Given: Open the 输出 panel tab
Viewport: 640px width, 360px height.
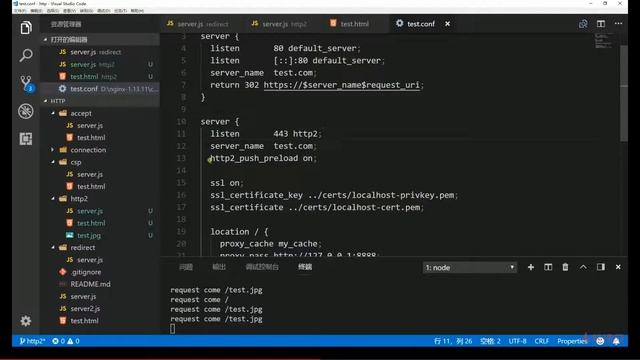Looking at the screenshot, I should 219,267.
